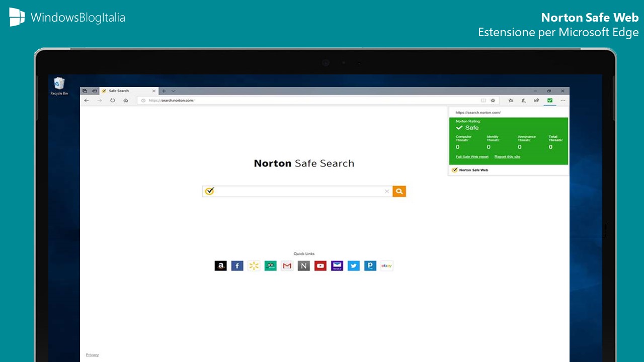Image resolution: width=644 pixels, height=362 pixels.
Task: Click the orange search magnifier button
Action: point(399,191)
